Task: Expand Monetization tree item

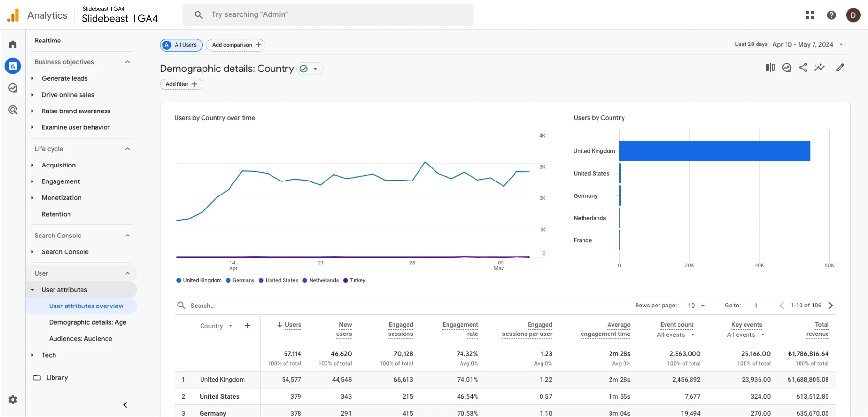Action: (32, 198)
